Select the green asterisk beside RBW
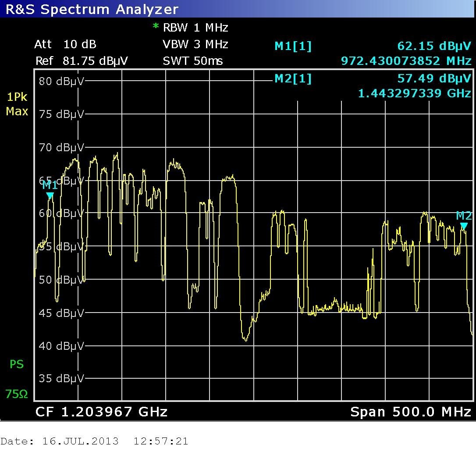 (x=155, y=27)
